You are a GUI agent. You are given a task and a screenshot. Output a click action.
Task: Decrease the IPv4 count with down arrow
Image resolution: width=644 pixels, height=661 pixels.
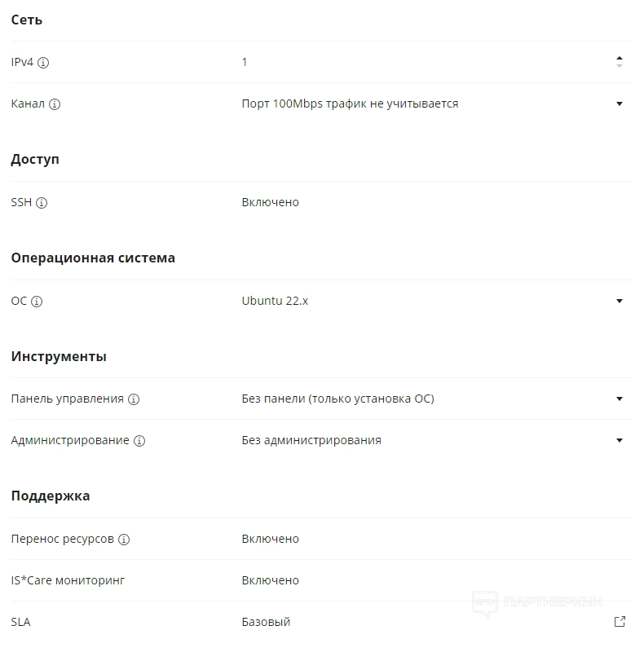620,67
